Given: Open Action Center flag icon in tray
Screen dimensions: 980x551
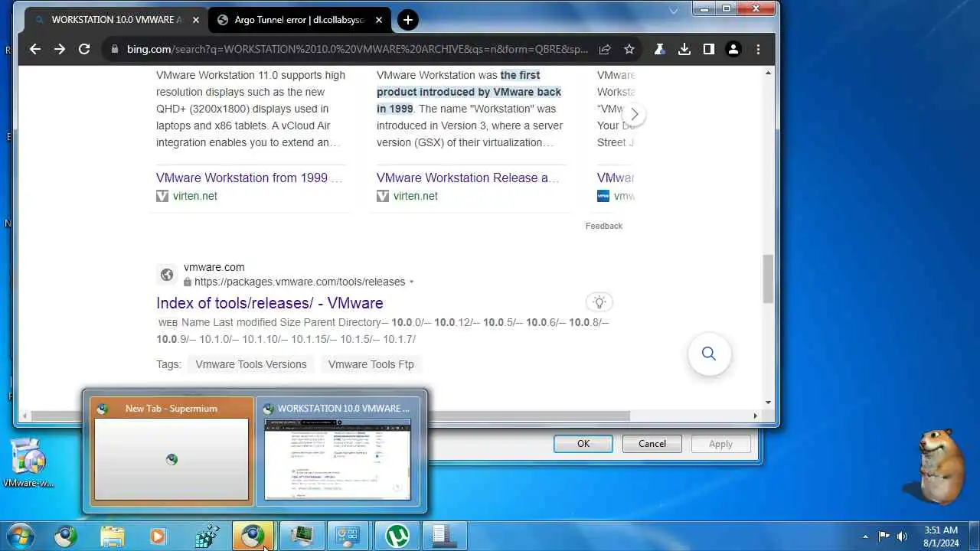Looking at the screenshot, I should [884, 536].
